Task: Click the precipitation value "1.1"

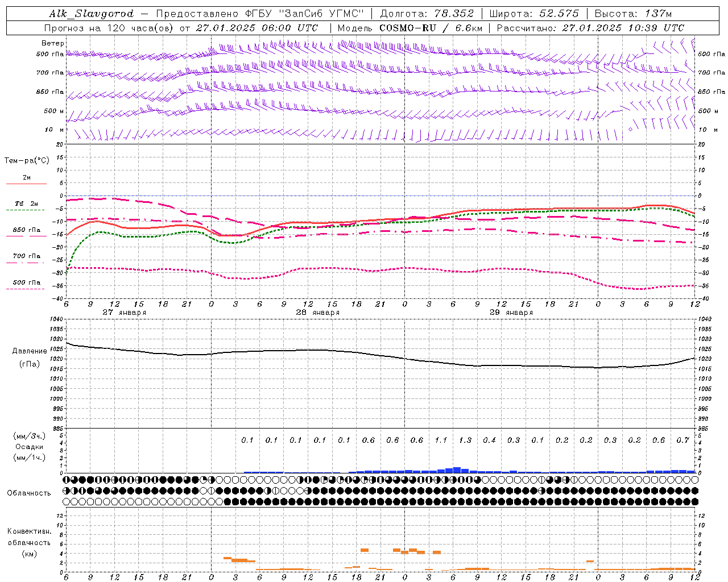Action: tap(441, 440)
